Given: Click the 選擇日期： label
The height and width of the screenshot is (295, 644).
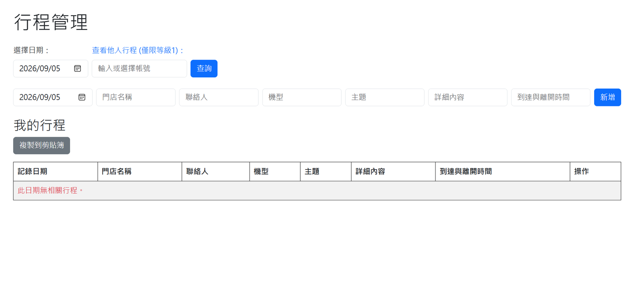Looking at the screenshot, I should pyautogui.click(x=31, y=50).
